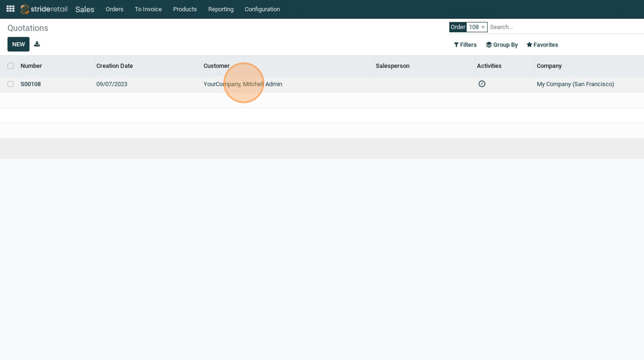Click the My Company (San Francisco) cell
Viewport: 644px width, 360px height.
click(576, 84)
